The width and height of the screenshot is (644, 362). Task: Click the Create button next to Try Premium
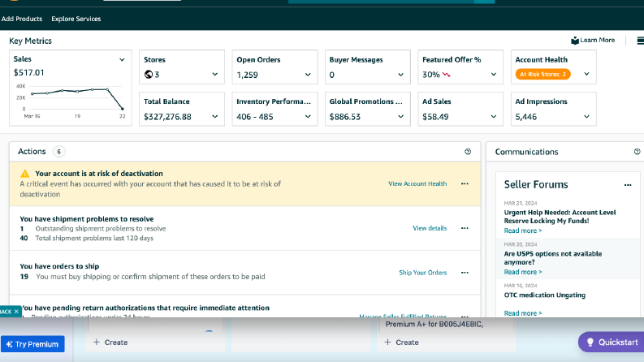[110, 343]
